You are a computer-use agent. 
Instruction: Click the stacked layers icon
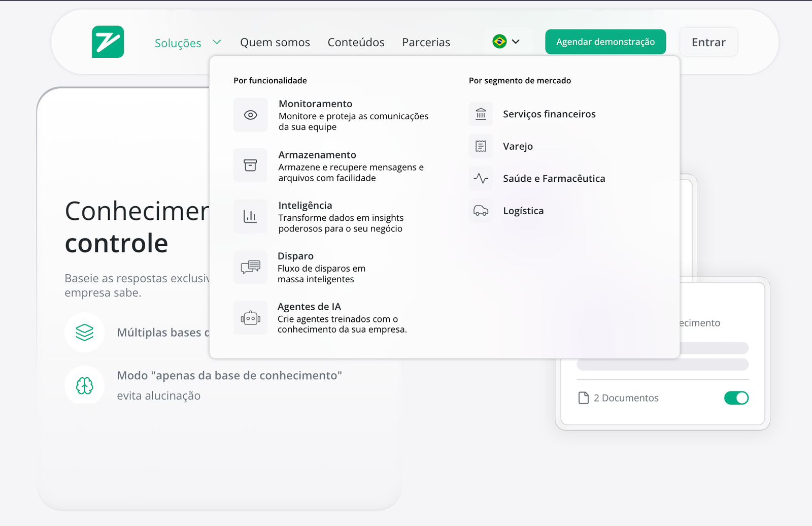84,333
